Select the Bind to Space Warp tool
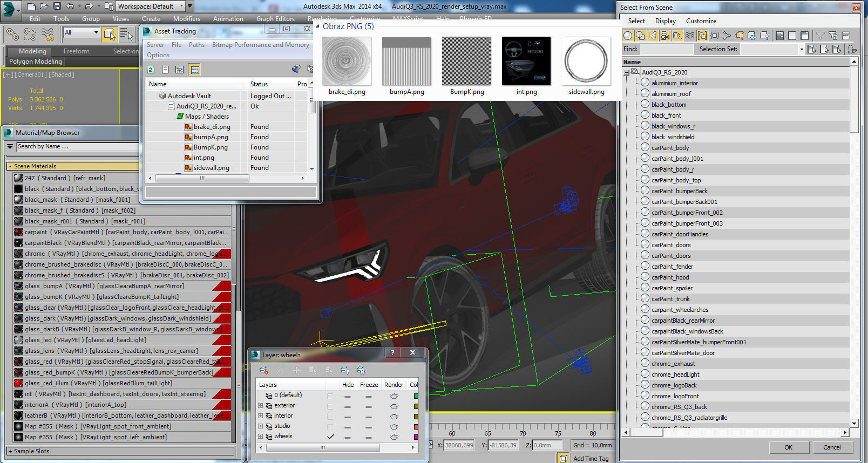 coord(48,34)
